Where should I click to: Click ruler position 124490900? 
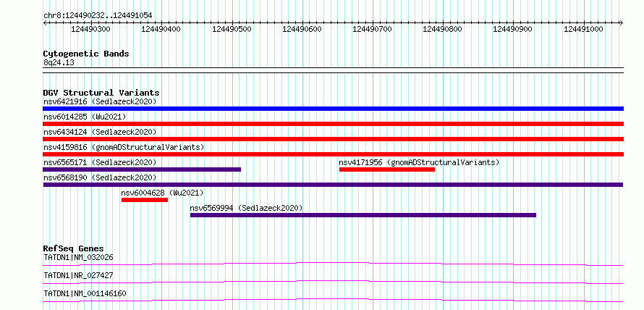tap(513, 29)
